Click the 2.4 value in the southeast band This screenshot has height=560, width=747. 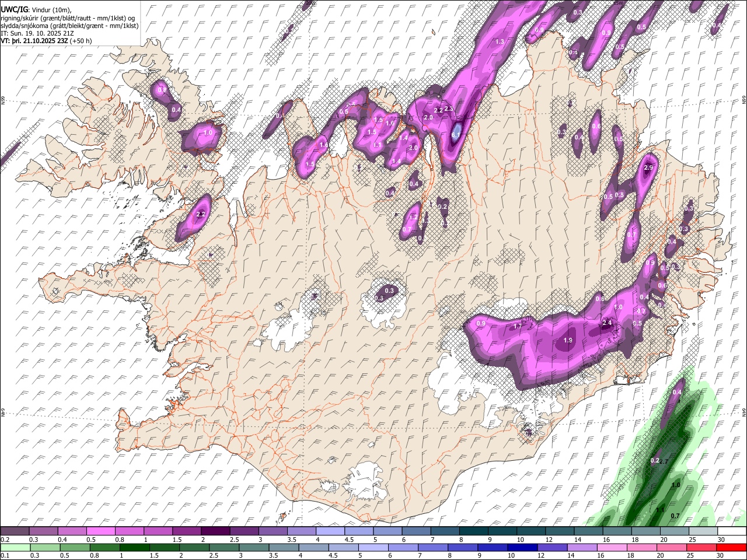607,323
